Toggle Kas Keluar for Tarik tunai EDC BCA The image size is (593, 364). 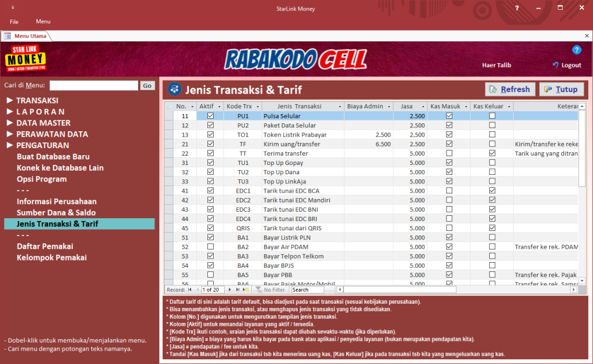(492, 190)
